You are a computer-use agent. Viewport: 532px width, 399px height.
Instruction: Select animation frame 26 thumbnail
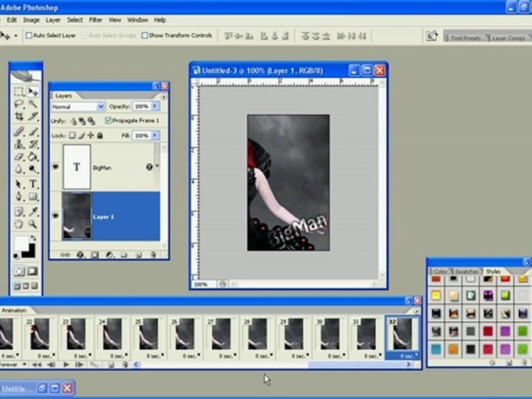185,334
